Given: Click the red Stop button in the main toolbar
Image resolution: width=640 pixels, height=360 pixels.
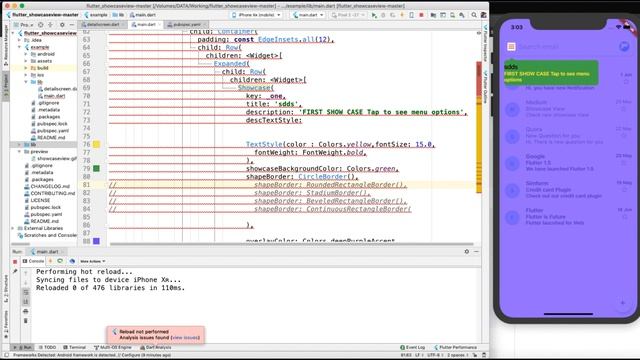Looking at the screenshot, I should [x=421, y=15].
